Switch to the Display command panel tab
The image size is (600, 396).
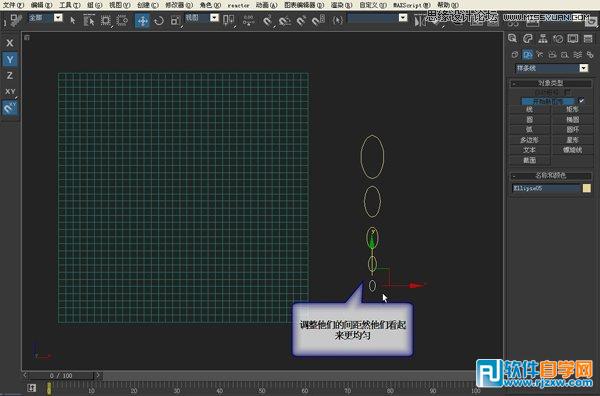573,38
